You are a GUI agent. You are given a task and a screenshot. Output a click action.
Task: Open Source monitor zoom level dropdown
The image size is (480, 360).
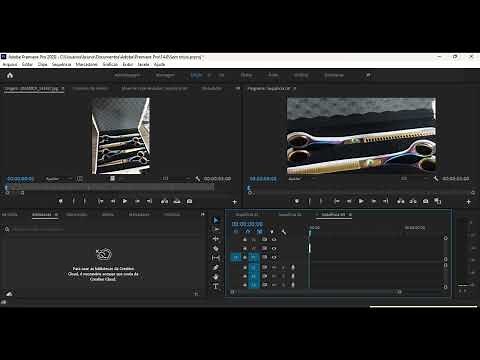coord(58,179)
